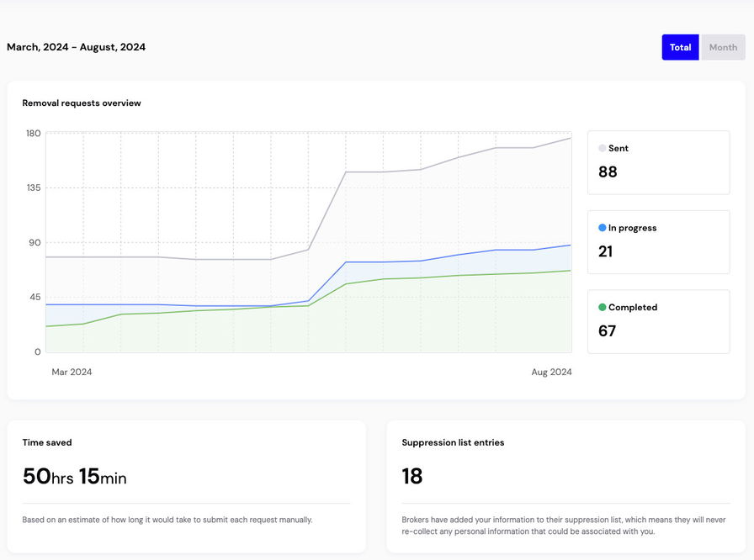This screenshot has width=754, height=560.
Task: Click the 45 y-axis label
Action: point(35,298)
